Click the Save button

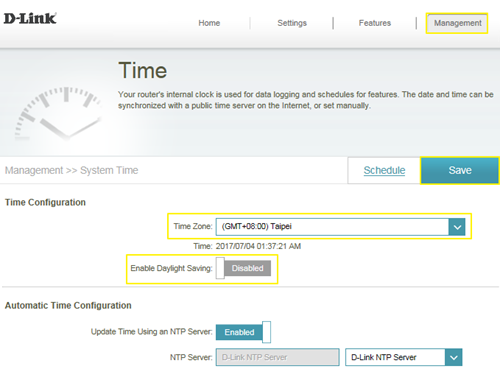pos(460,170)
